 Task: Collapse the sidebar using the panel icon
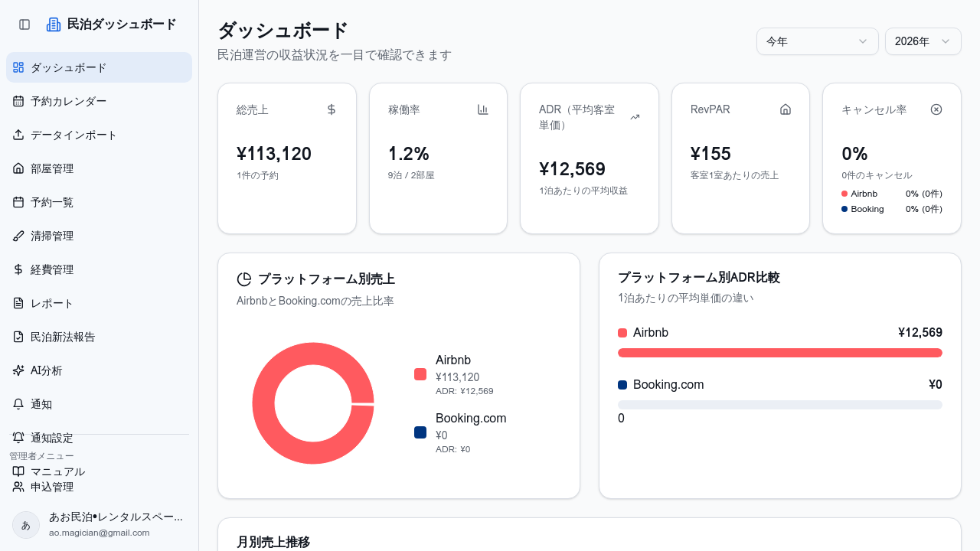(x=24, y=24)
